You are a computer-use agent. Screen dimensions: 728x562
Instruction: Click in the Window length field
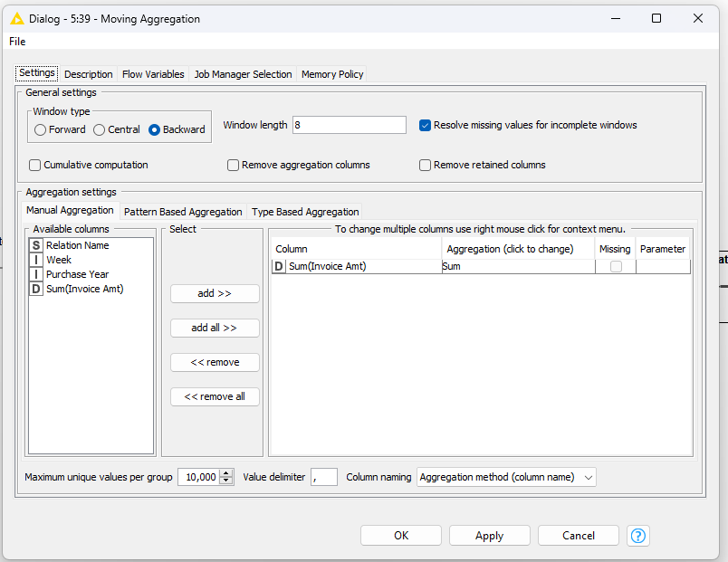tap(349, 125)
